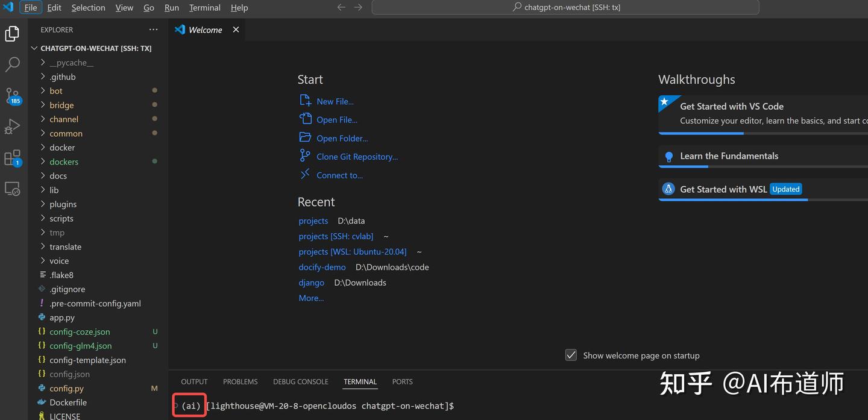Click the git icon beside .gitignore
Viewport: 868px width, 420px height.
(42, 289)
